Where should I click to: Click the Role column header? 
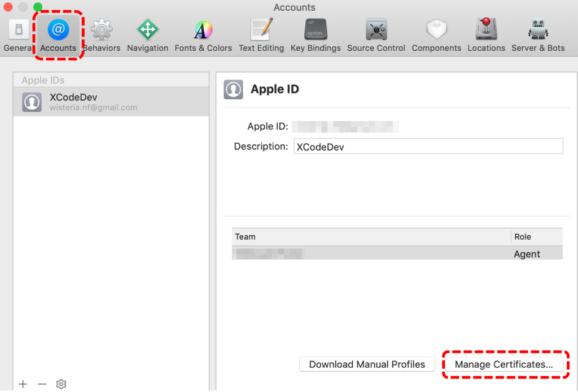click(537, 236)
